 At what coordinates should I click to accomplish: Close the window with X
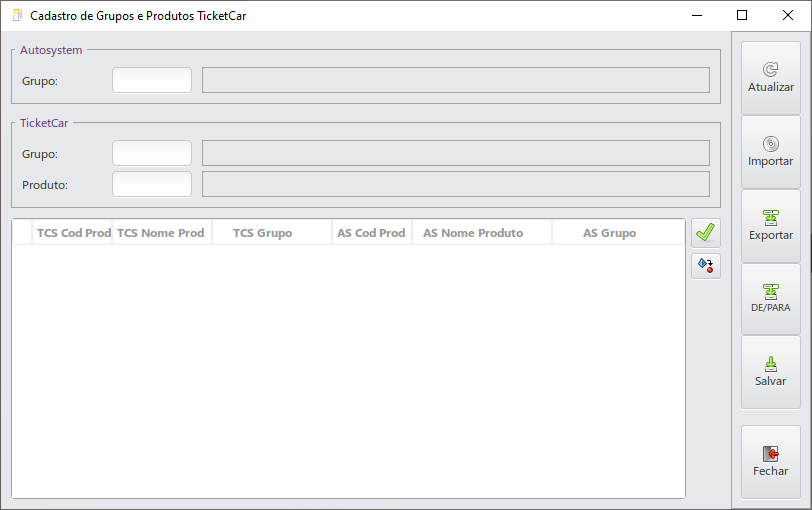click(x=788, y=16)
